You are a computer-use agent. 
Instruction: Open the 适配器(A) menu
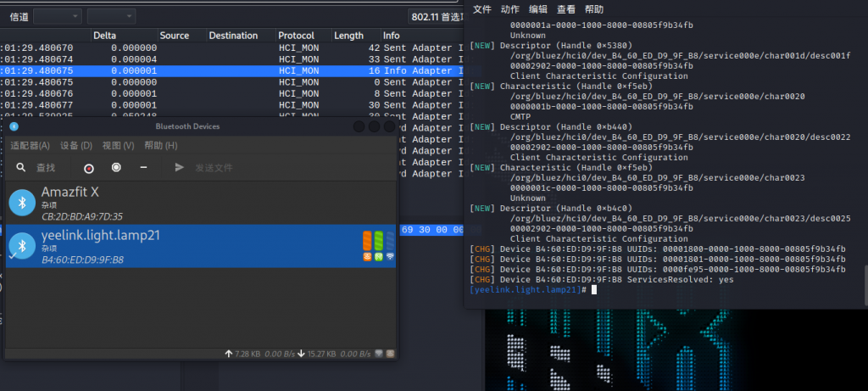[x=30, y=146]
